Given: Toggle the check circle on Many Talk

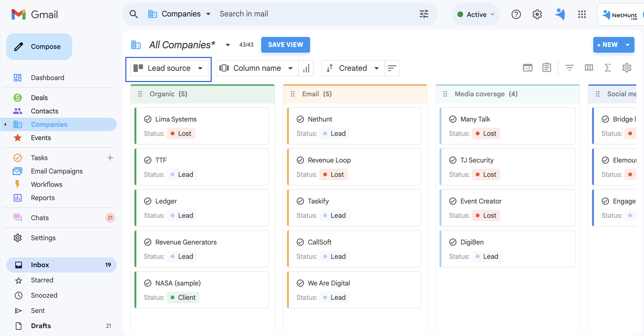Looking at the screenshot, I should [x=453, y=119].
